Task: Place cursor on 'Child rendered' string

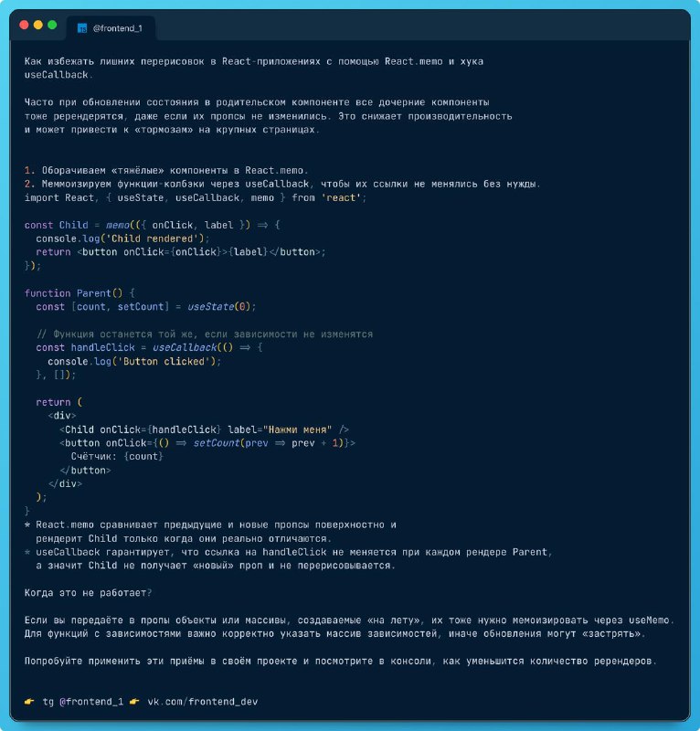Action: point(152,238)
